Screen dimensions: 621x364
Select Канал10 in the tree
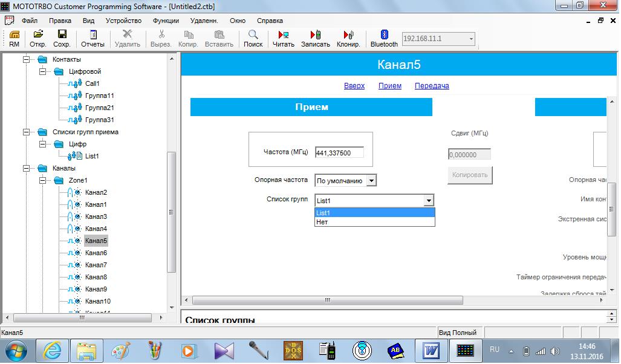[x=98, y=302]
